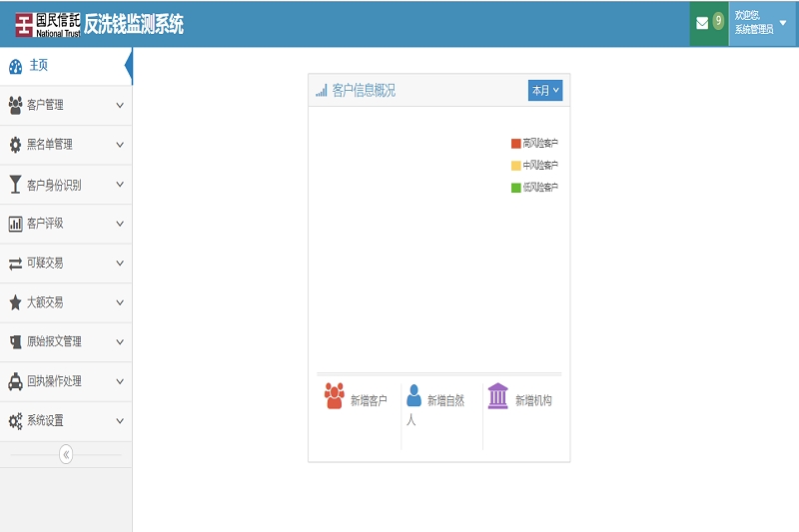Expand the 客户评级 chevron

pyautogui.click(x=120, y=224)
